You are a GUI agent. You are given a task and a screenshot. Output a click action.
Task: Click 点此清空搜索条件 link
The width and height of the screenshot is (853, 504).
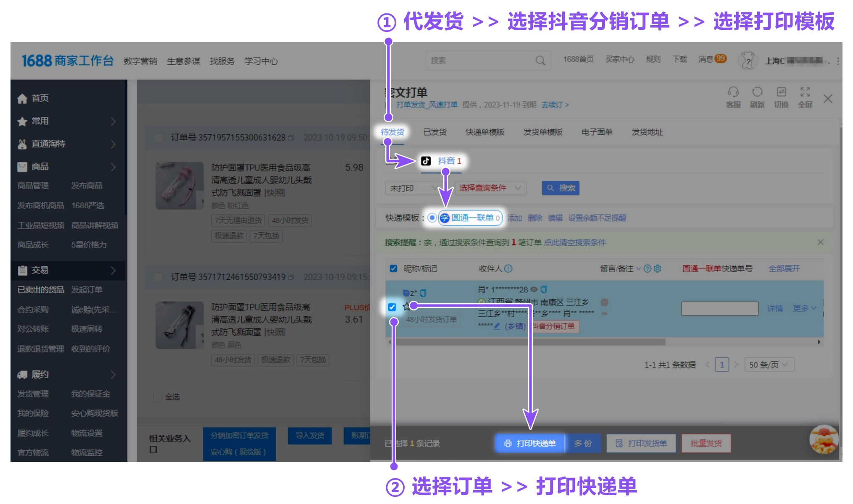pyautogui.click(x=575, y=243)
